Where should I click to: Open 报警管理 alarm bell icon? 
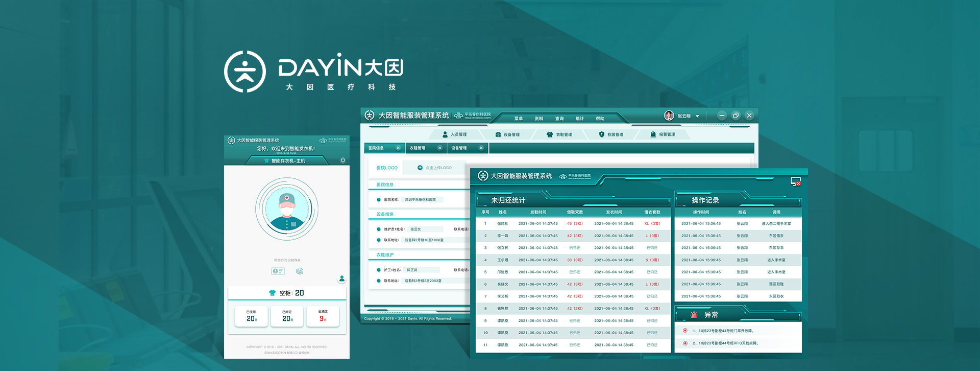tap(653, 134)
